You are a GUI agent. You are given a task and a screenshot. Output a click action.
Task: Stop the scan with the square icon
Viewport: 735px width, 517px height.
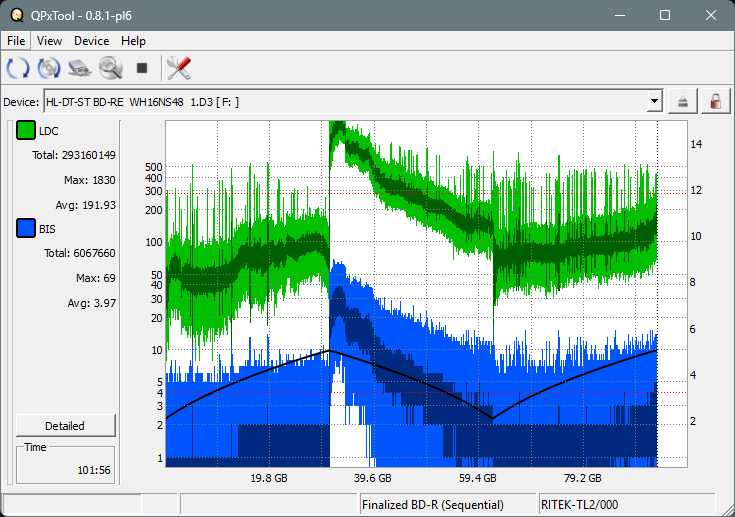coord(142,68)
